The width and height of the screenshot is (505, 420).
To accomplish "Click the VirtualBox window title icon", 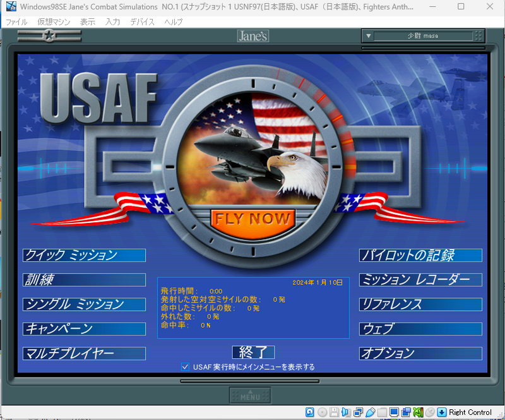I will click(11, 6).
